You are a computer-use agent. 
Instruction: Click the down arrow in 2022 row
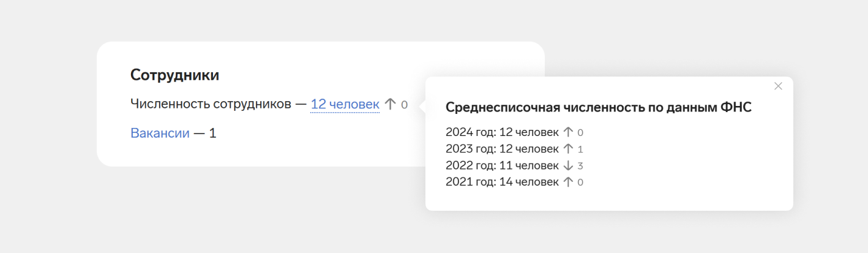pyautogui.click(x=567, y=165)
